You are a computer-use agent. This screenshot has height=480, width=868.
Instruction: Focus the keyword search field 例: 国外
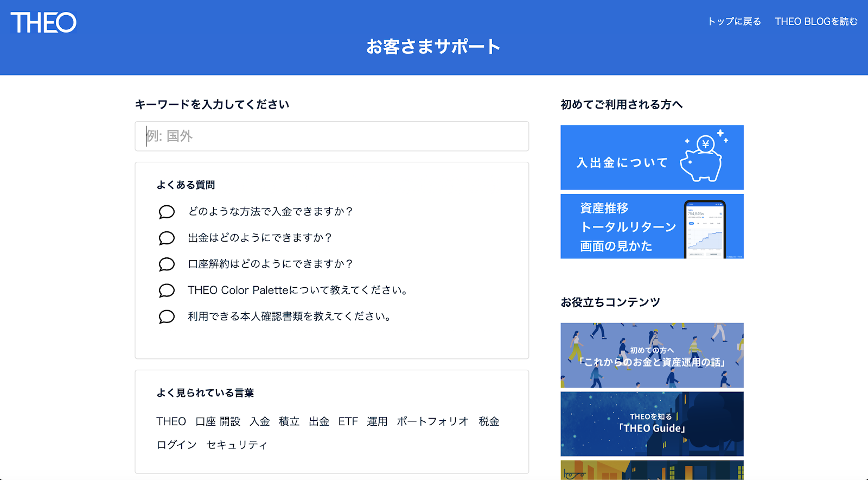(x=332, y=136)
